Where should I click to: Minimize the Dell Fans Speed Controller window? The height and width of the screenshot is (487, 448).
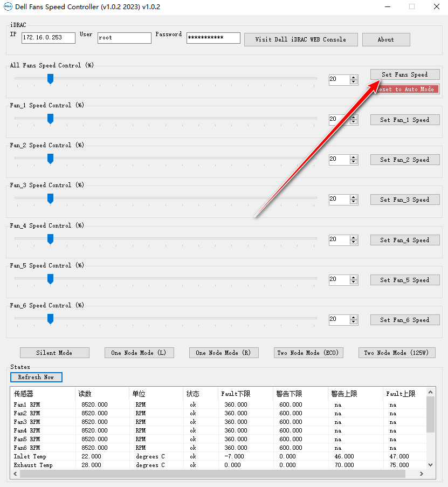click(x=388, y=6)
